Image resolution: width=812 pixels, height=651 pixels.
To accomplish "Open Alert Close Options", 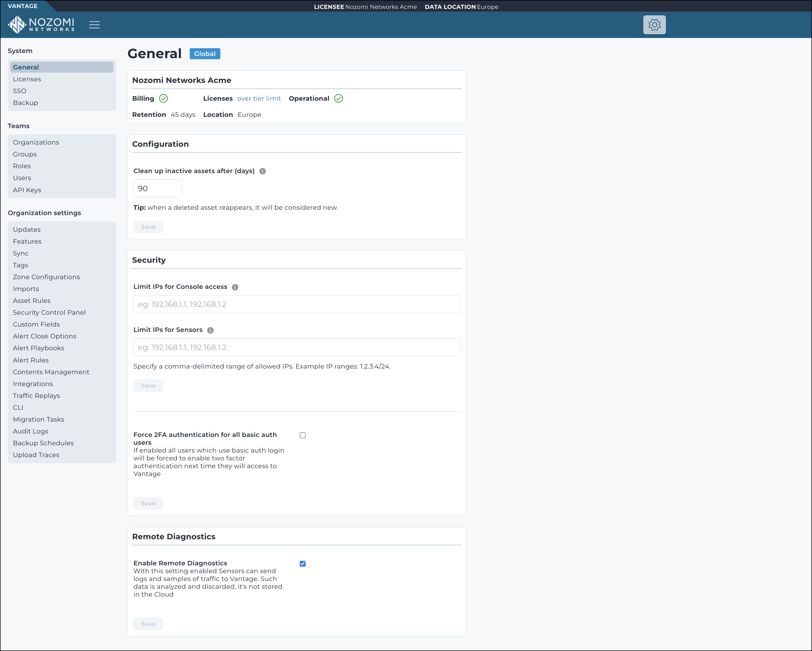I will pos(44,336).
